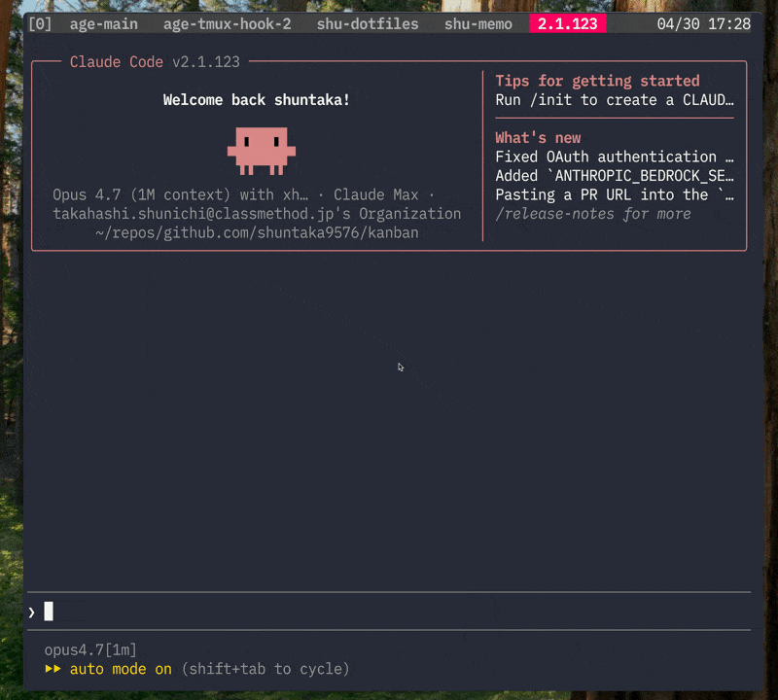Switch to the age-main tmux window

tap(104, 23)
